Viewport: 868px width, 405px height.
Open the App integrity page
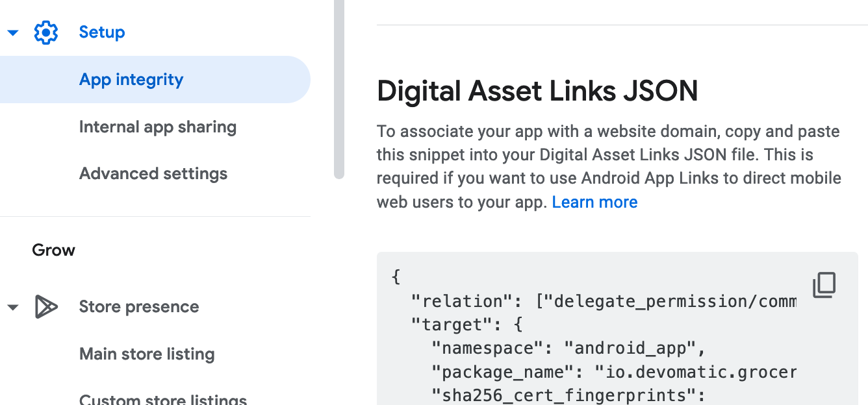pos(131,80)
